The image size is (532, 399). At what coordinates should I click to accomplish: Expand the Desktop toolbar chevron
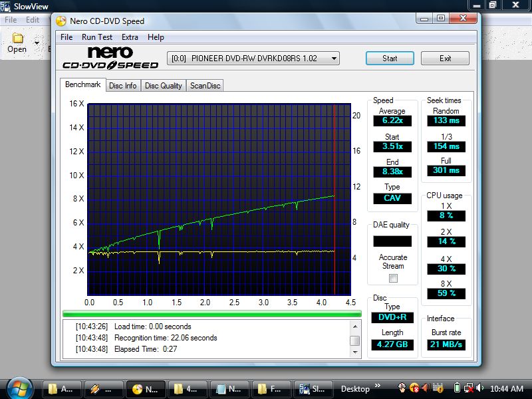378,386
